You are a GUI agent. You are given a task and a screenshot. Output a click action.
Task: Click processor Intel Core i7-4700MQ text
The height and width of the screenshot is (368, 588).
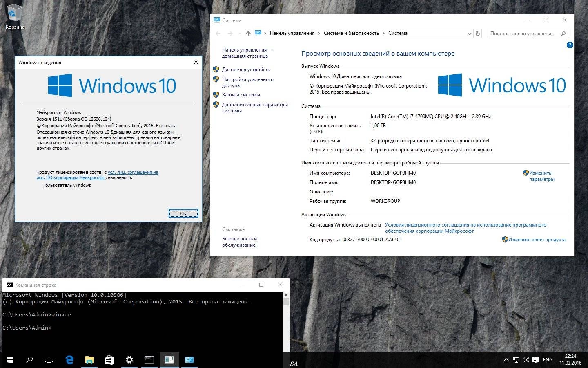coord(431,117)
